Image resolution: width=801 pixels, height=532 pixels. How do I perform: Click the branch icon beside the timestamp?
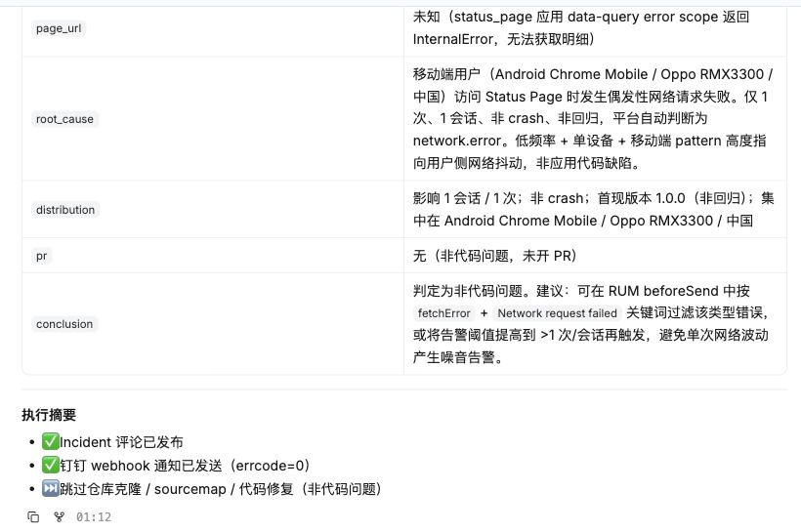[60, 517]
